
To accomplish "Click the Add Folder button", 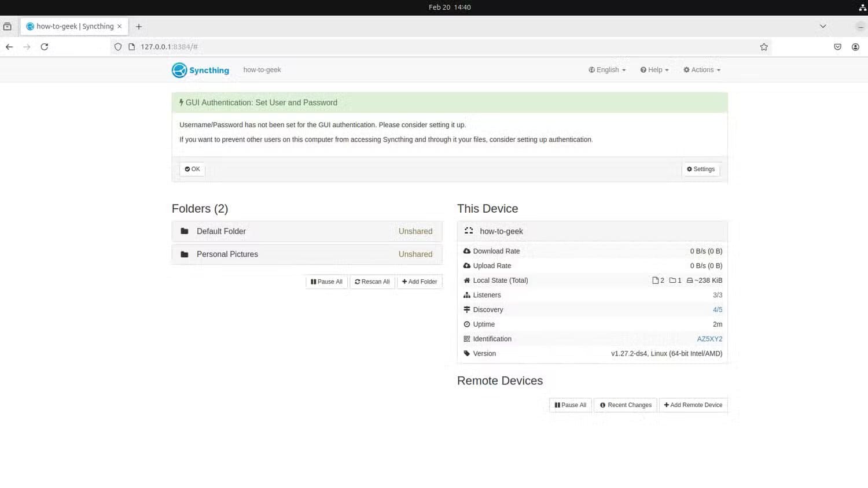I will click(420, 282).
